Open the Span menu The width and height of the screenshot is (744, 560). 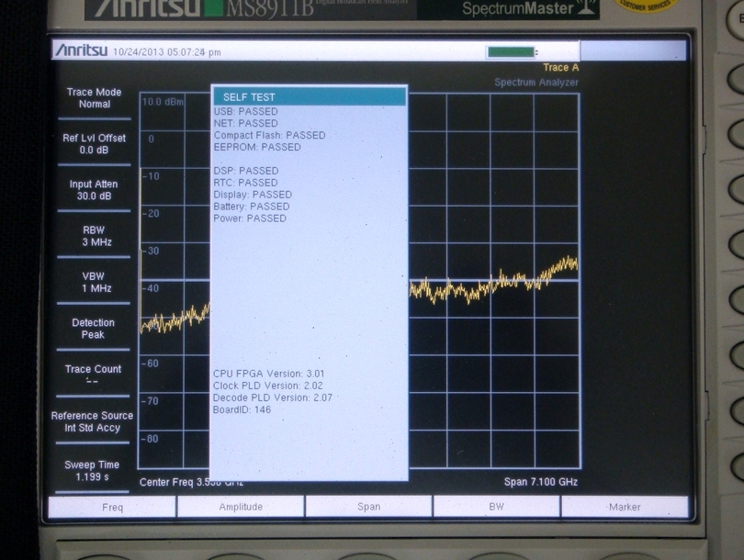368,507
